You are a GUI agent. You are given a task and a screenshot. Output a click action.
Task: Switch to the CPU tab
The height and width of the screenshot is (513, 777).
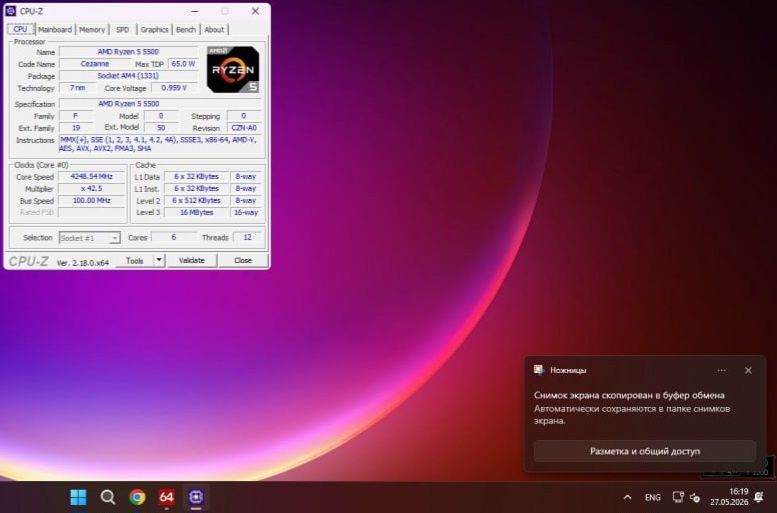(21, 29)
